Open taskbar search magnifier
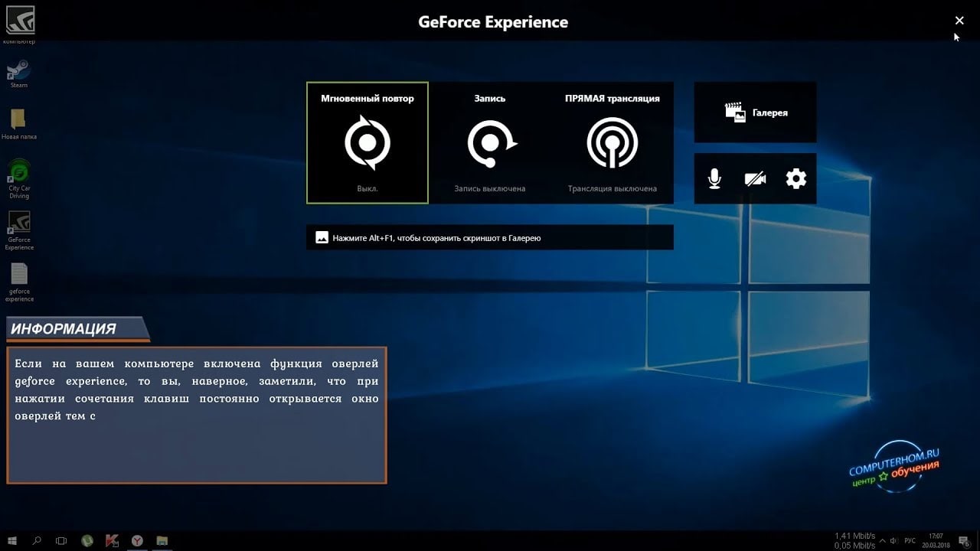Viewport: 980px width, 551px height. click(37, 540)
